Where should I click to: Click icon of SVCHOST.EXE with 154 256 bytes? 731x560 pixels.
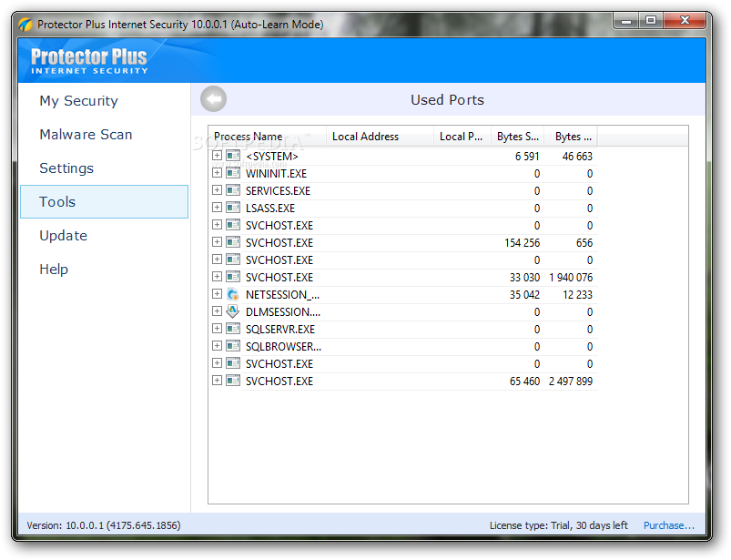tap(233, 242)
